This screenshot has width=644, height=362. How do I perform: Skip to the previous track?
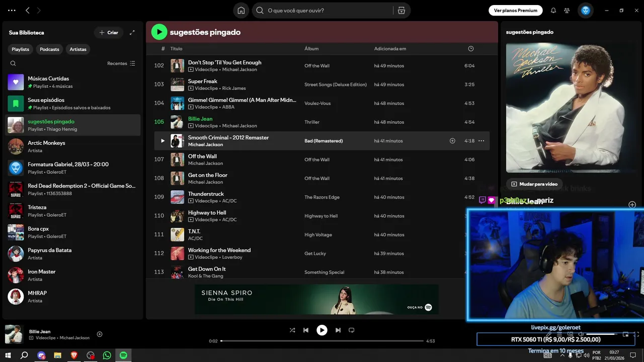tap(306, 330)
